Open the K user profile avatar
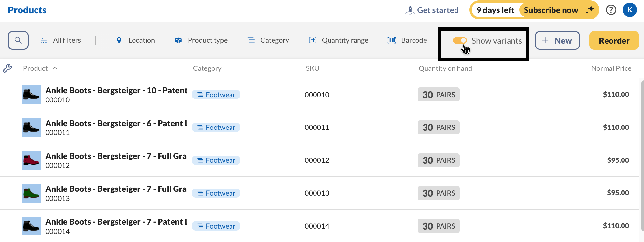 point(629,10)
